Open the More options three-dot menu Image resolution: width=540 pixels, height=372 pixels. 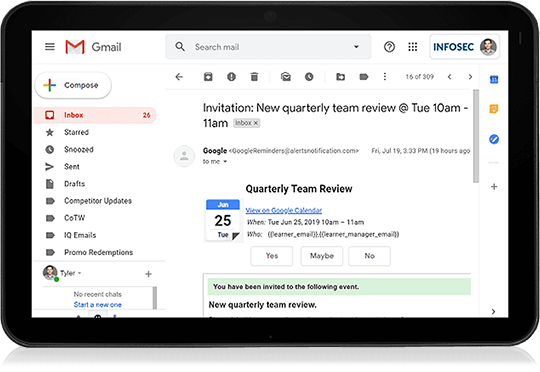[x=385, y=76]
